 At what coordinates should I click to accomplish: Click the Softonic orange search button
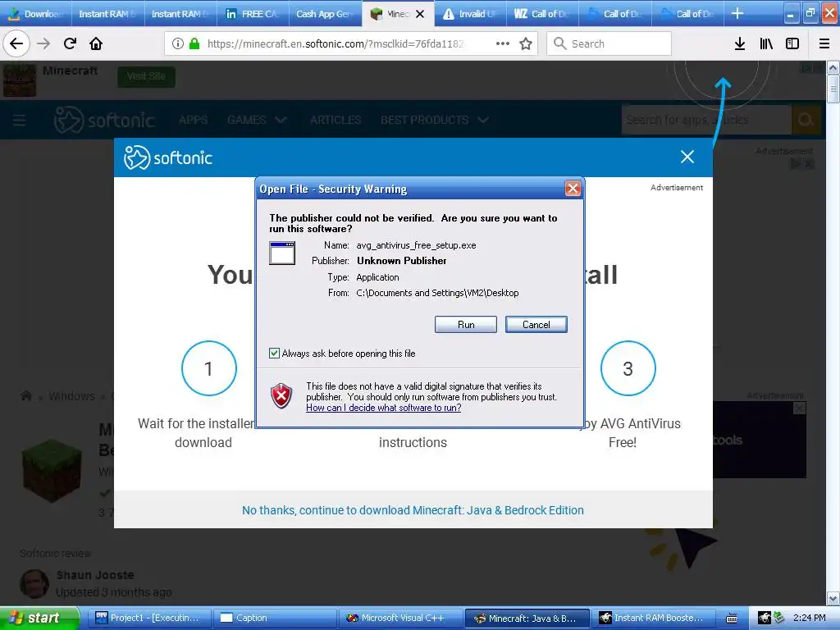coord(806,120)
